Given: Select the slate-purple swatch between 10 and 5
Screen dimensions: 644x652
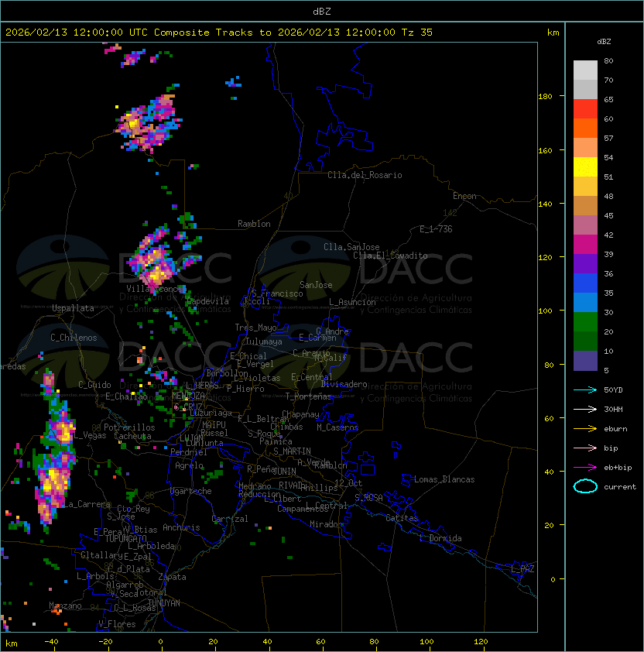Looking at the screenshot, I should (585, 361).
